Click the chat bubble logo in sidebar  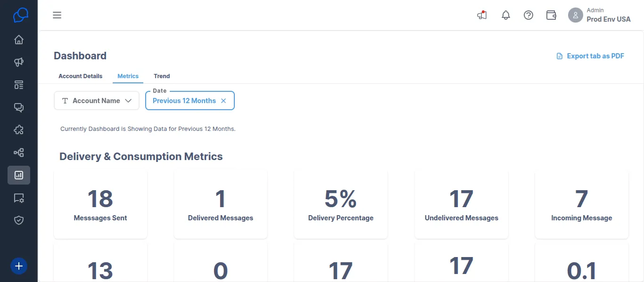(x=20, y=15)
